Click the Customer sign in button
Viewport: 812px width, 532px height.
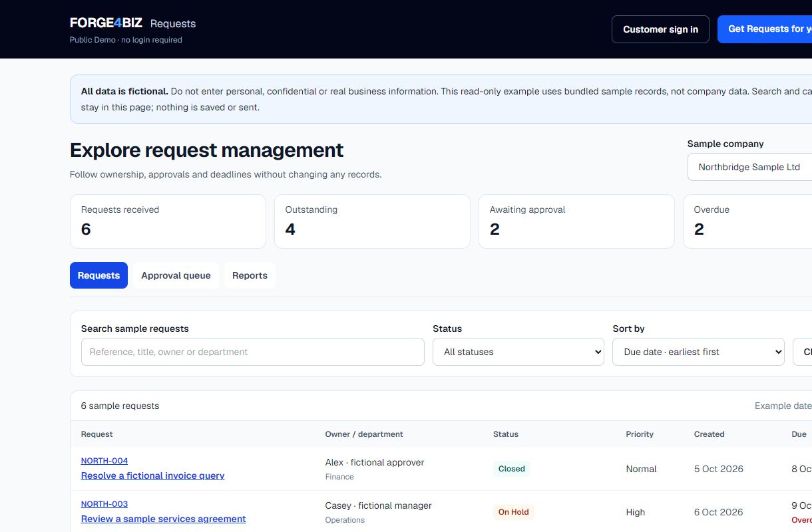tap(660, 29)
